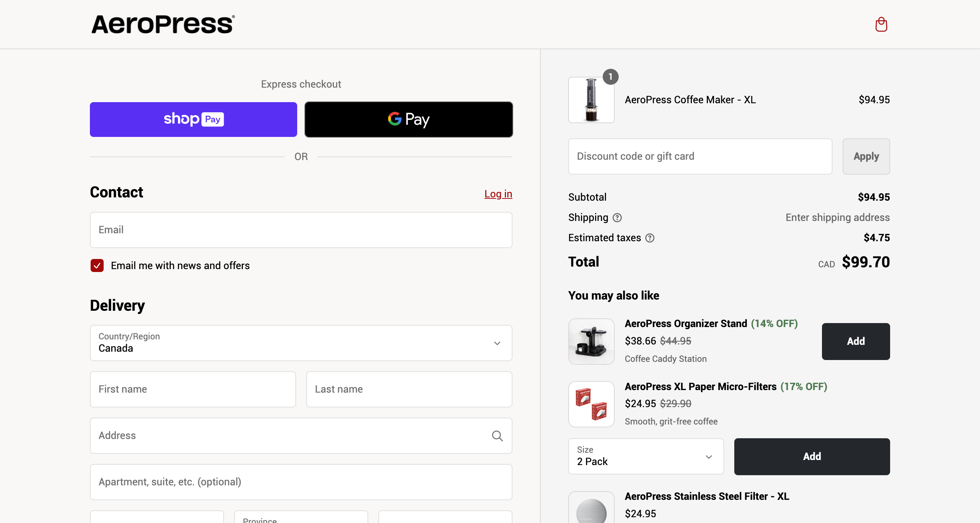
Task: Click the Subtotal amount $94.95
Action: (x=873, y=197)
